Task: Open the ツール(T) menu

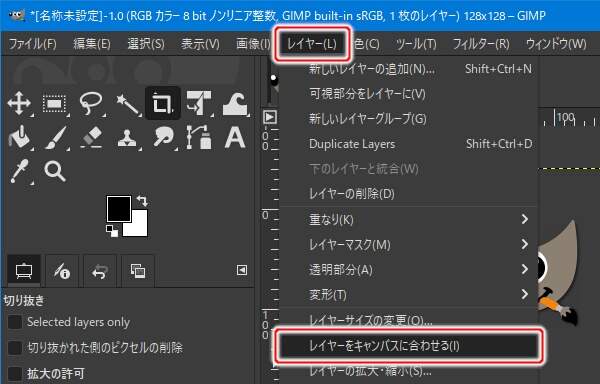Action: 416,44
